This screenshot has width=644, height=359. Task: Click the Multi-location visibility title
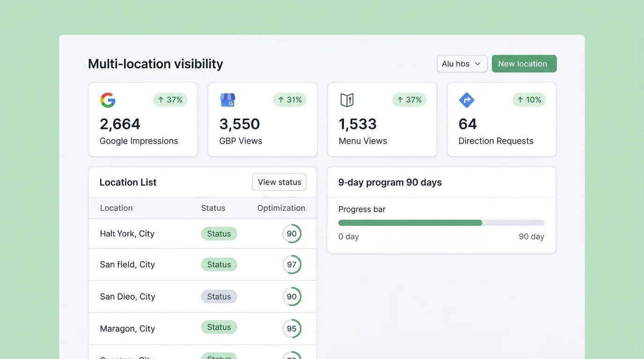click(155, 64)
